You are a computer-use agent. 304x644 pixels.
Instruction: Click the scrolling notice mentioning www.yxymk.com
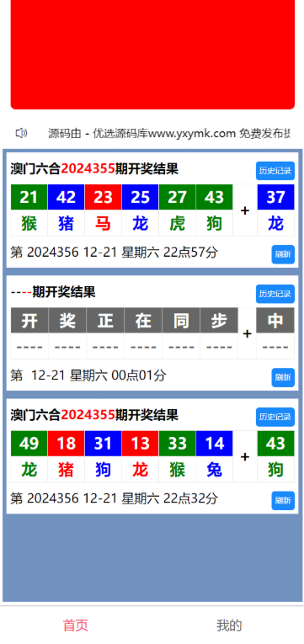169,133
